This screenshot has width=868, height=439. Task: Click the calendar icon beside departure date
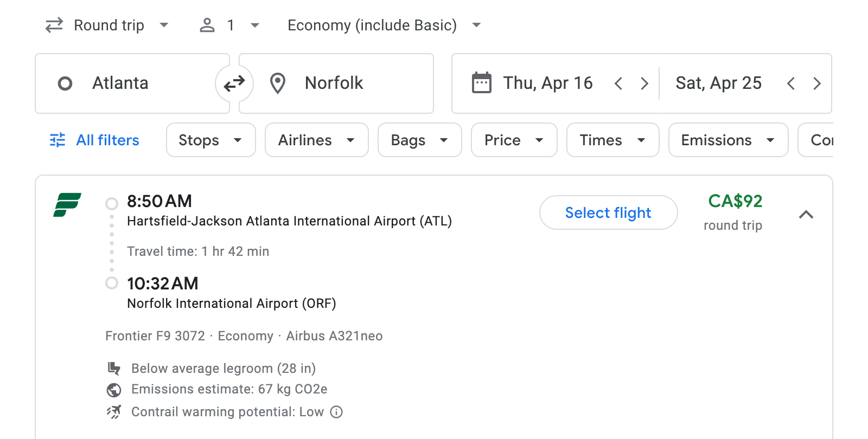(x=481, y=83)
